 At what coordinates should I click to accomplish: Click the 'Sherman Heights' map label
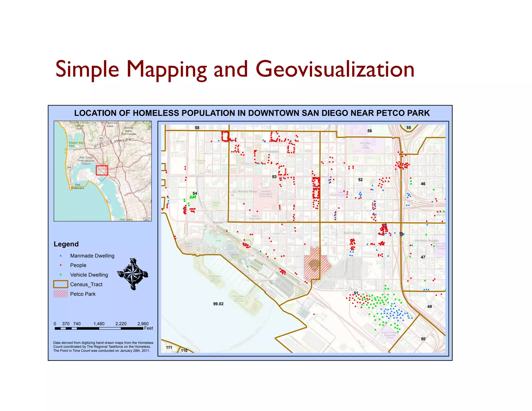[427, 241]
